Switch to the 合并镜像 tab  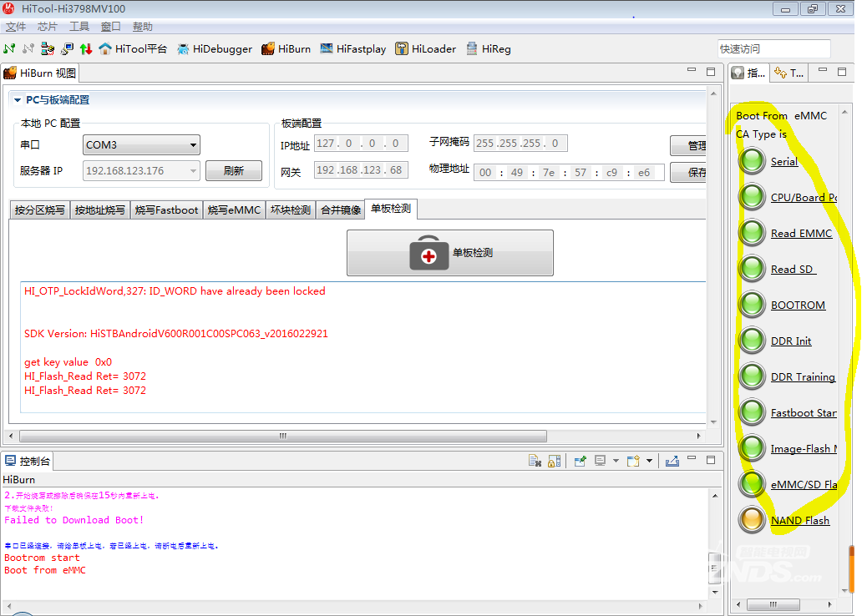pyautogui.click(x=341, y=210)
